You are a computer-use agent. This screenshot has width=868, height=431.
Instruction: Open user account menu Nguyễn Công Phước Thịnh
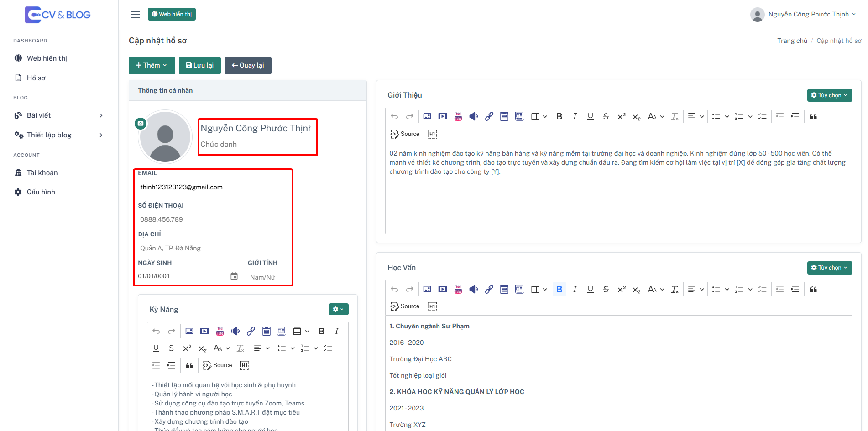(803, 15)
